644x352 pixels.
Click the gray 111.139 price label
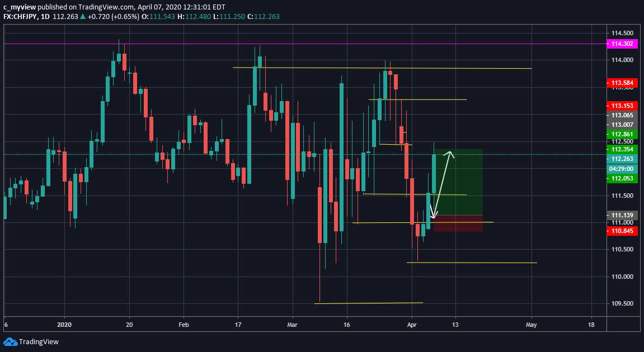pos(622,215)
